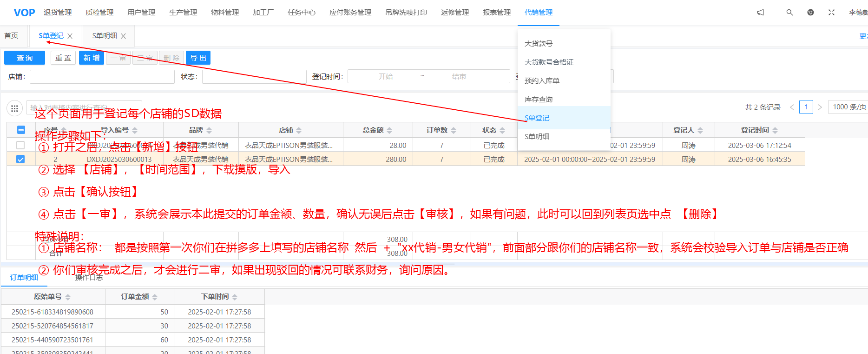
Task: Uncheck the second row's checkbox
Action: tap(20, 159)
